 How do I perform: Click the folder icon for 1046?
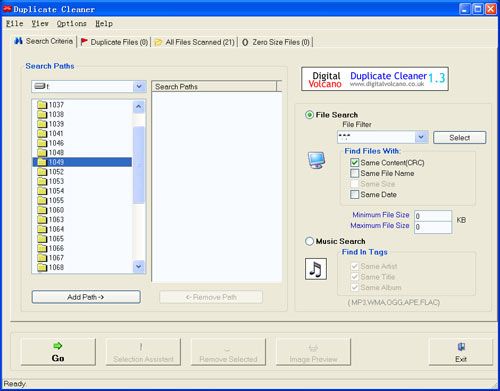[x=42, y=143]
